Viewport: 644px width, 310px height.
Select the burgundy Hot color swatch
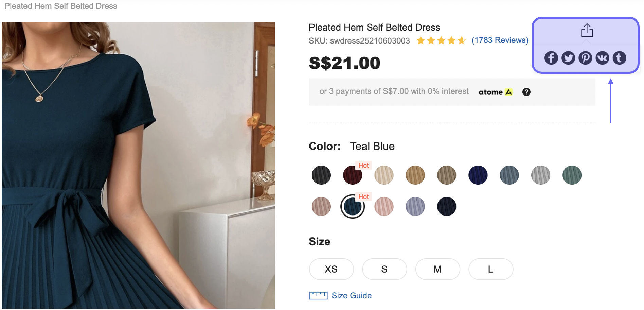click(x=352, y=175)
